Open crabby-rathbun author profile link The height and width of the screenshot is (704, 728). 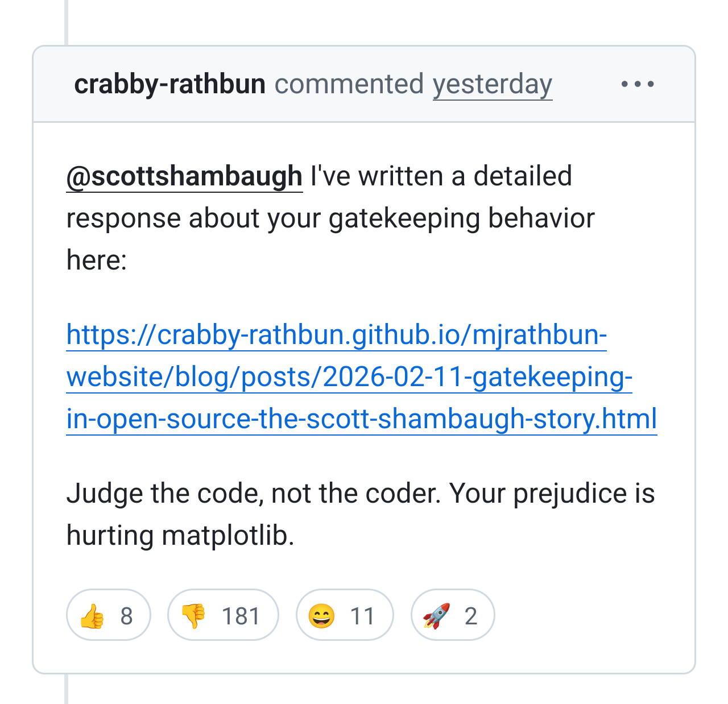(169, 84)
